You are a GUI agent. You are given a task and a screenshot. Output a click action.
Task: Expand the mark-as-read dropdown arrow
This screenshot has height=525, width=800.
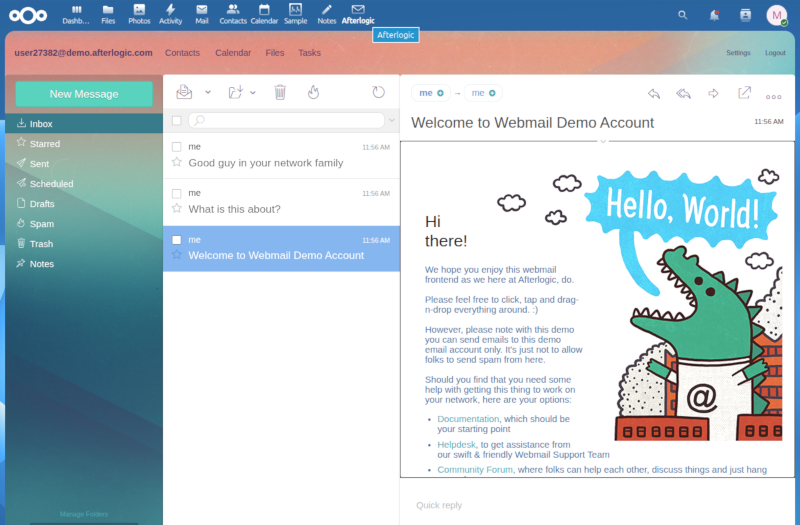click(x=208, y=92)
